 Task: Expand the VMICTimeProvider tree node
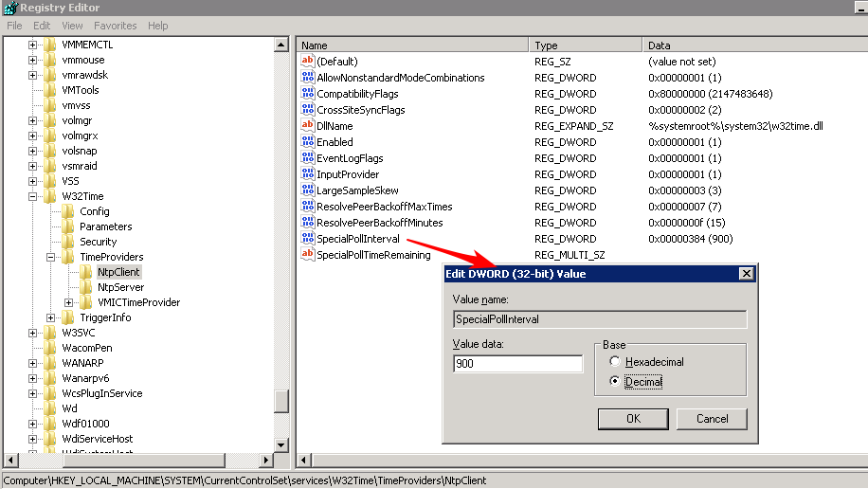click(x=69, y=302)
